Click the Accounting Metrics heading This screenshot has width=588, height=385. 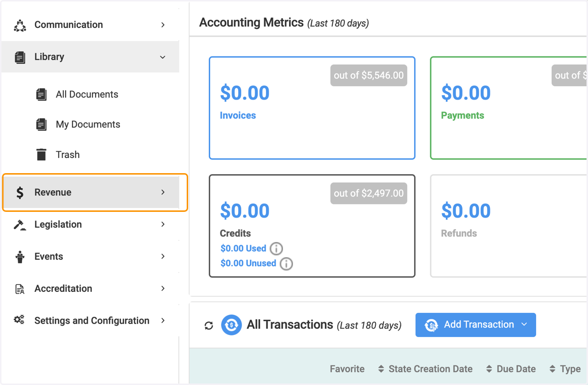[251, 23]
